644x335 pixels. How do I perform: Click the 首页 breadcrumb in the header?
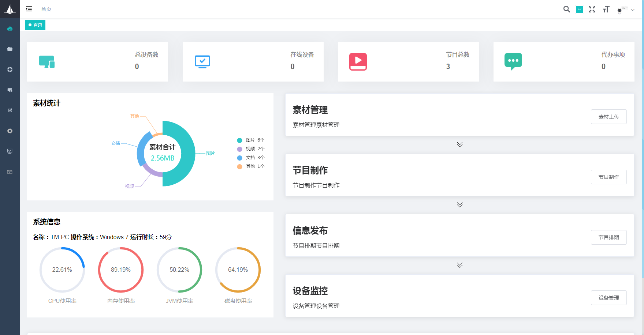point(46,9)
